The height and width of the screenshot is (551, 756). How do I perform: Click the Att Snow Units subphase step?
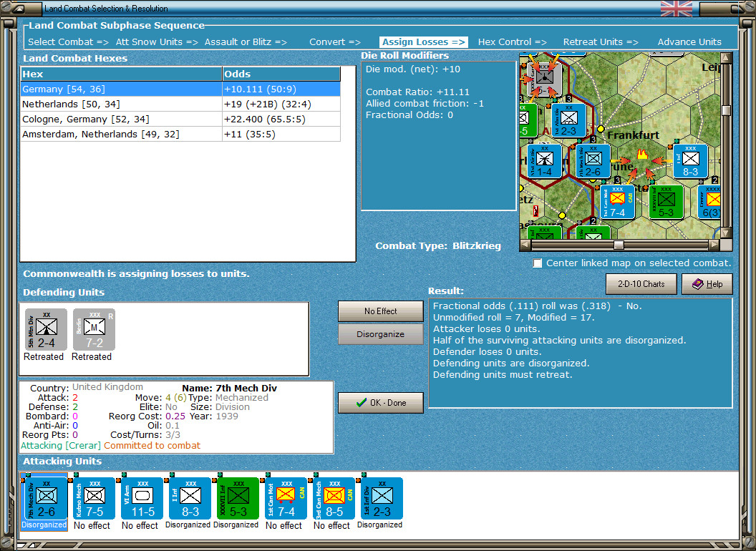[157, 42]
